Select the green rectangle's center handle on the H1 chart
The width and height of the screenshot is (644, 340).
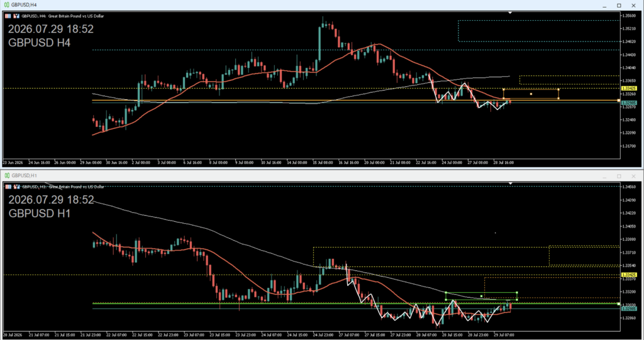[x=481, y=296]
